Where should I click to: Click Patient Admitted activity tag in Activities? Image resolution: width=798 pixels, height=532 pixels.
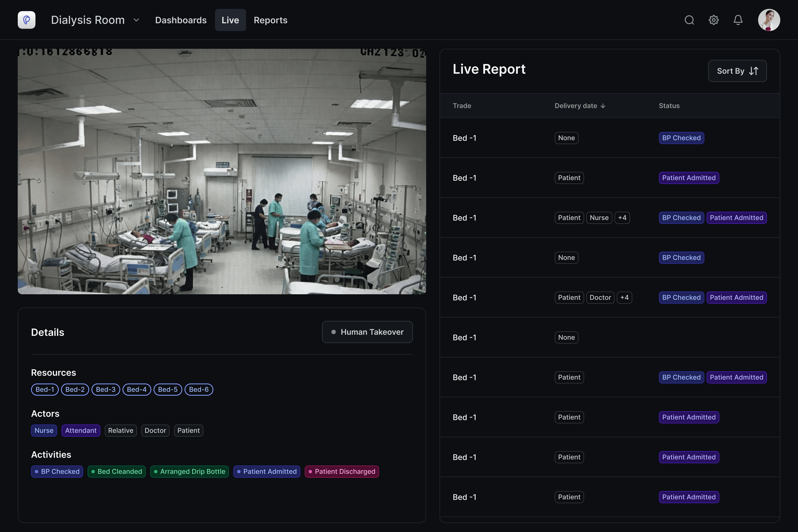pos(267,472)
